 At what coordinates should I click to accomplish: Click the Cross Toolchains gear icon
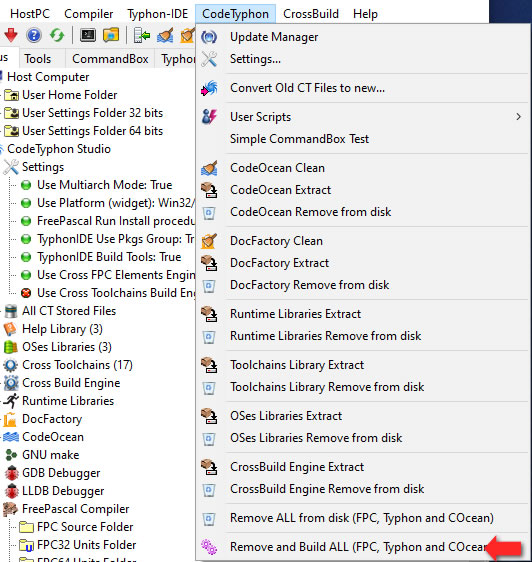tap(10, 365)
